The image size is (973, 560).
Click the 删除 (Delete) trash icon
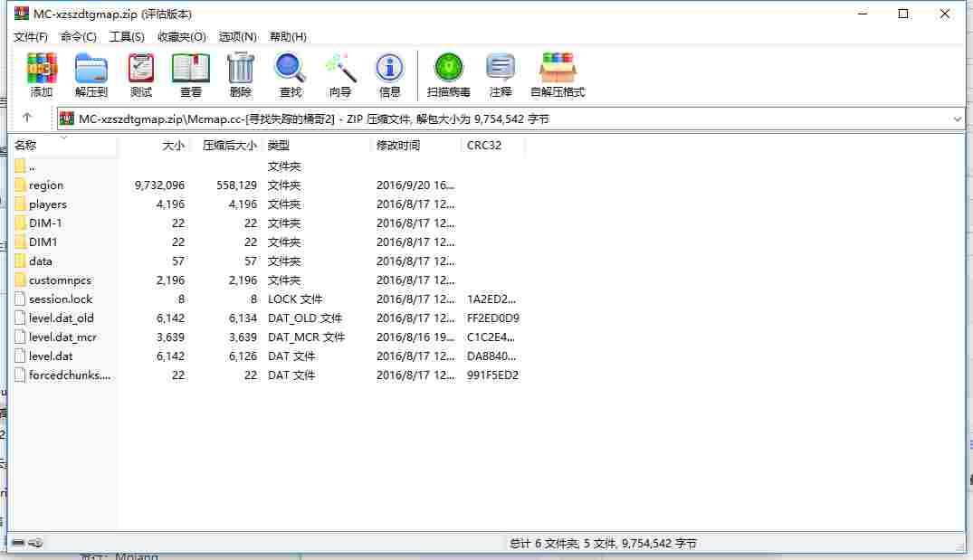240,68
